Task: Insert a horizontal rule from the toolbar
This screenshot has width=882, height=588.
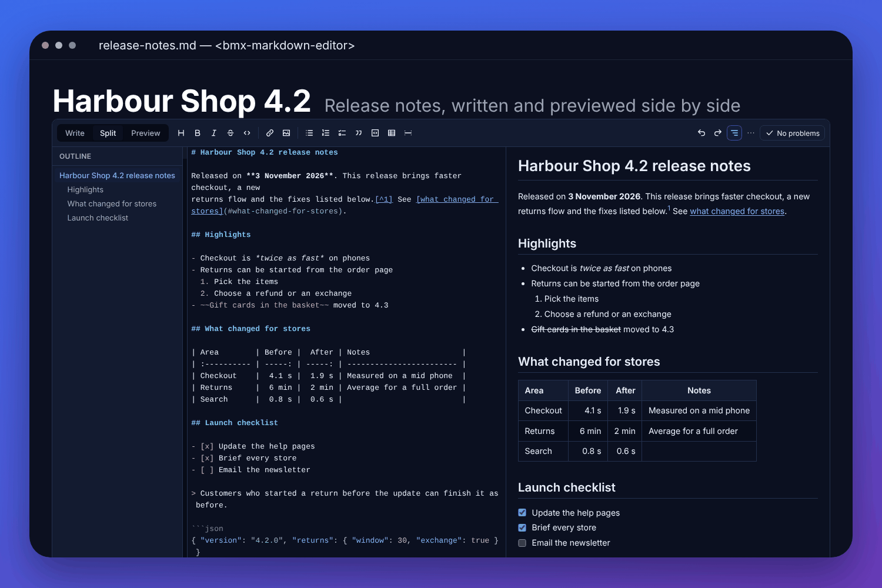Action: coord(408,133)
